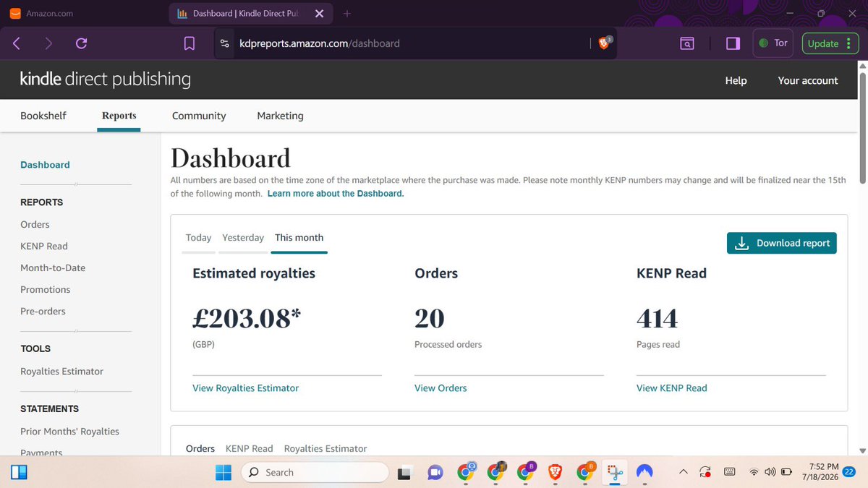Click the View Royalties Estimator link

(245, 388)
